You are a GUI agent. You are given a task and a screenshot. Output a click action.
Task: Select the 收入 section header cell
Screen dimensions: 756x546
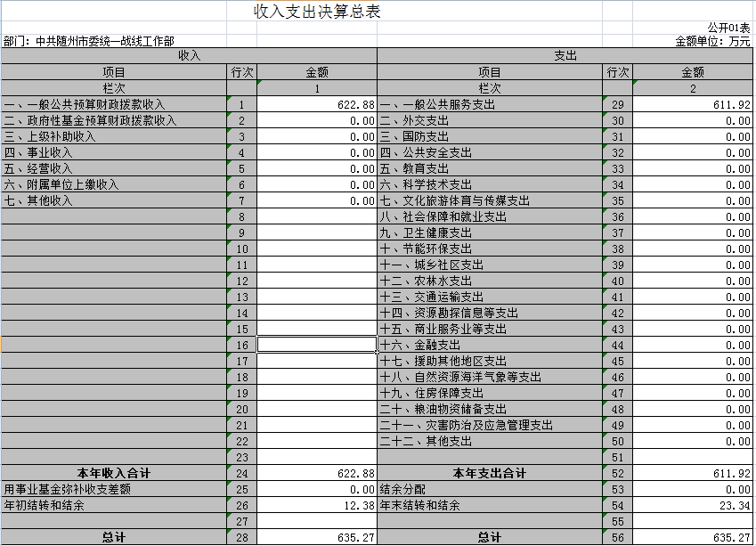coord(189,55)
